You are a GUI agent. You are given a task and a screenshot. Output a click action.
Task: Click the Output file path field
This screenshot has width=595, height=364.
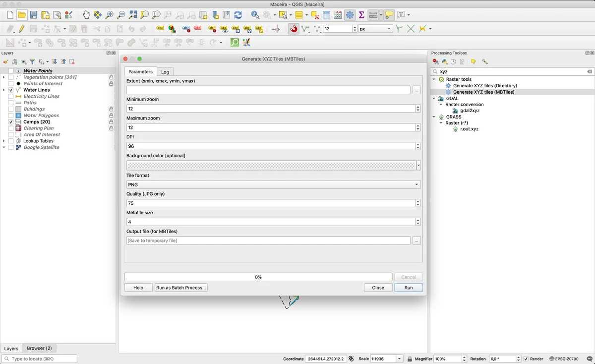click(x=268, y=241)
